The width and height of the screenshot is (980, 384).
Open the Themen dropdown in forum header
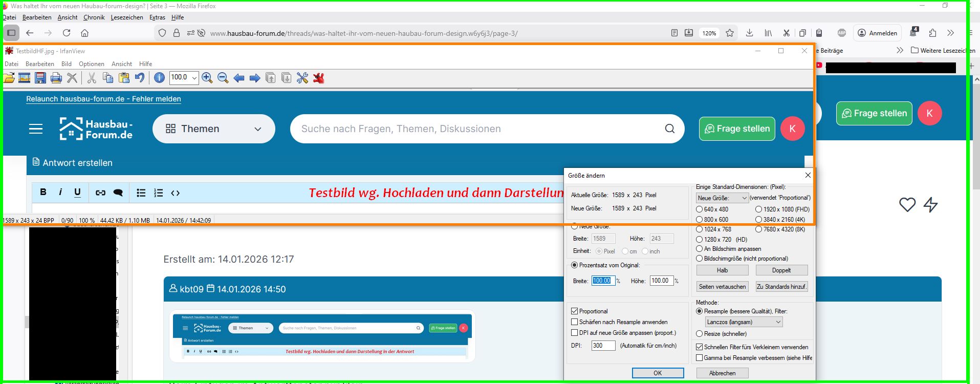point(213,129)
